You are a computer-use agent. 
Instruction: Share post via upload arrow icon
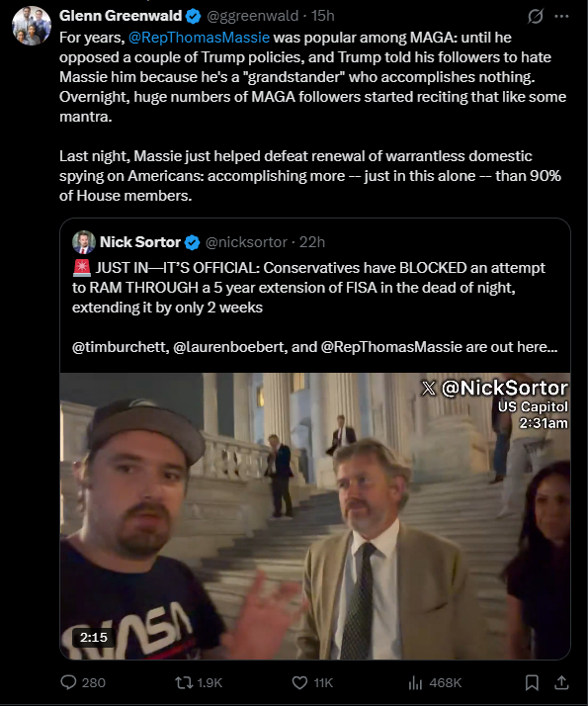561,682
